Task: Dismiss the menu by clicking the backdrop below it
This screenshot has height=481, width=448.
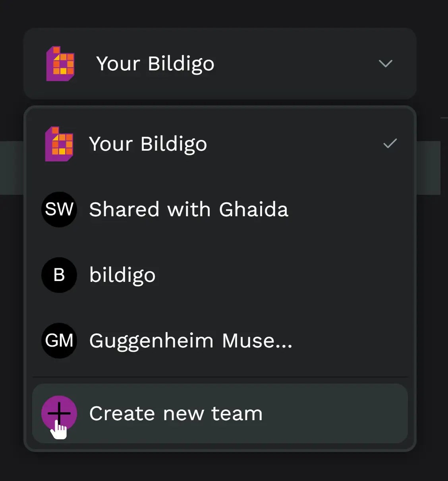Action: point(220,467)
